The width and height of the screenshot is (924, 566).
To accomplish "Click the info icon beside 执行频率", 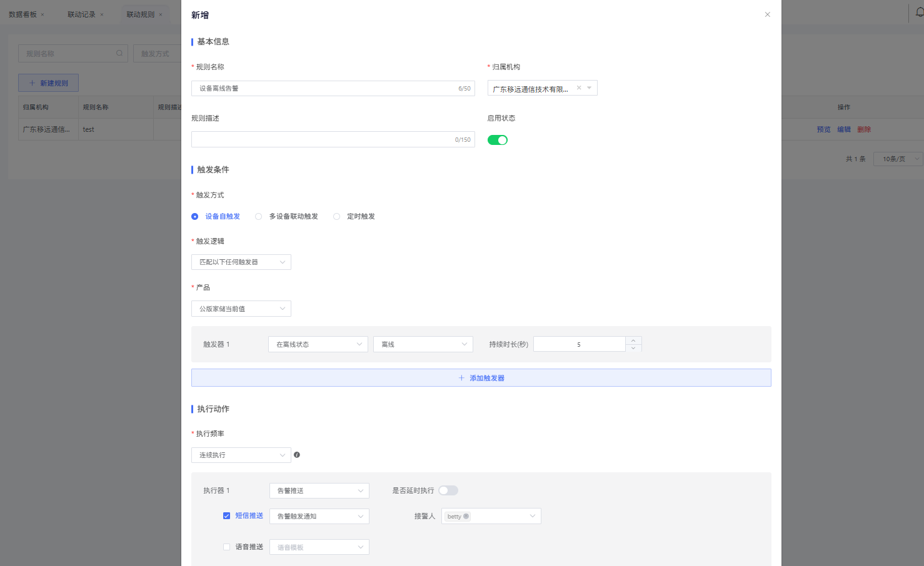I will tap(297, 455).
